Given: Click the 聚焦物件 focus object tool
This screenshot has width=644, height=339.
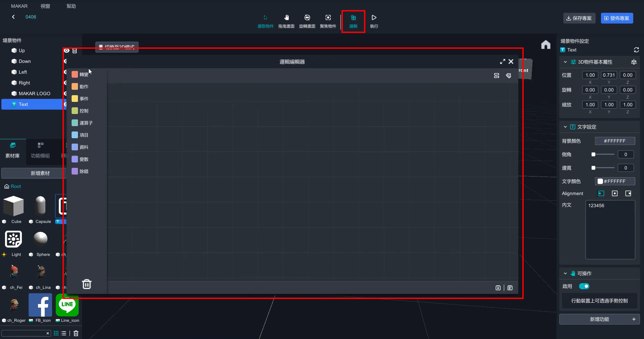Looking at the screenshot, I should click(x=328, y=22).
